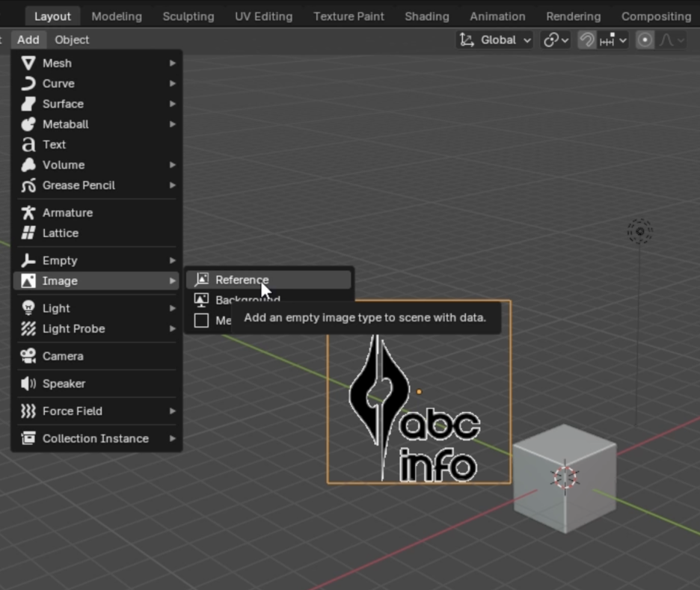Screen dimensions: 700x590
Task: Toggle proportional editing
Action: 645,40
